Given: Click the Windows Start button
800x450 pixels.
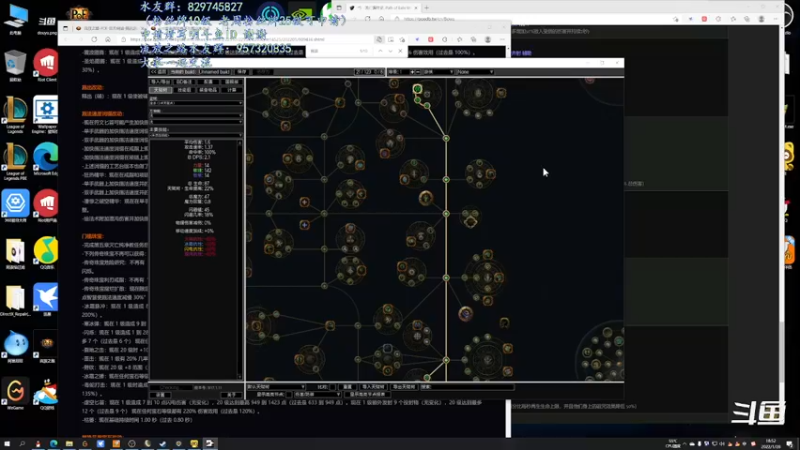Looking at the screenshot, I should [x=7, y=444].
